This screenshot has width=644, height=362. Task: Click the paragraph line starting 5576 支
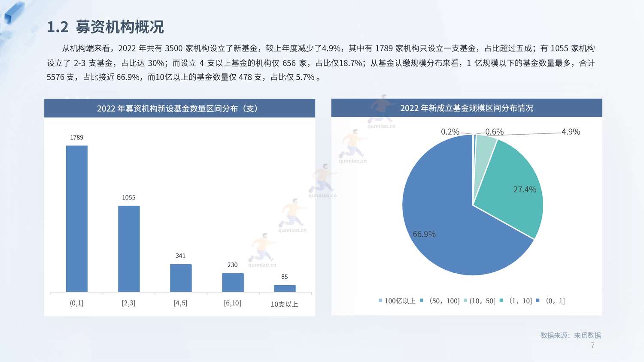(184, 77)
